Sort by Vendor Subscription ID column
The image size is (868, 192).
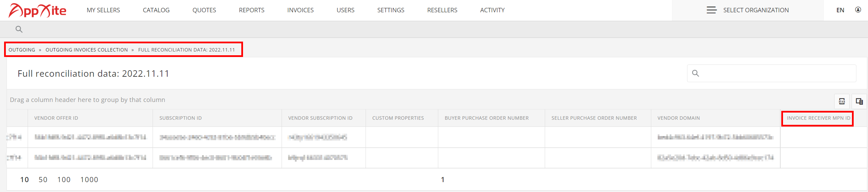324,118
